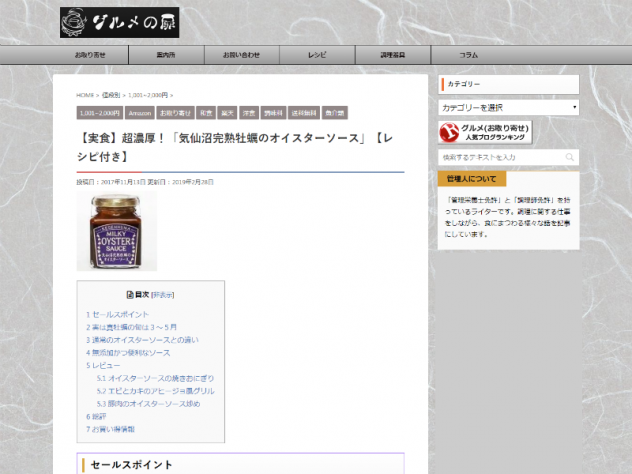Screen dimensions: 632x474
Task: Click the 目次 document icon
Action: point(130,295)
